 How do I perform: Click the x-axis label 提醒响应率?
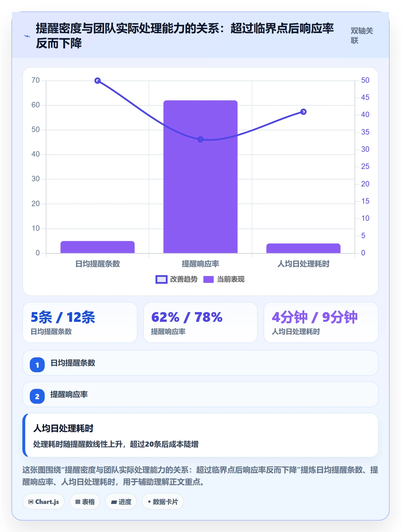[x=200, y=264]
